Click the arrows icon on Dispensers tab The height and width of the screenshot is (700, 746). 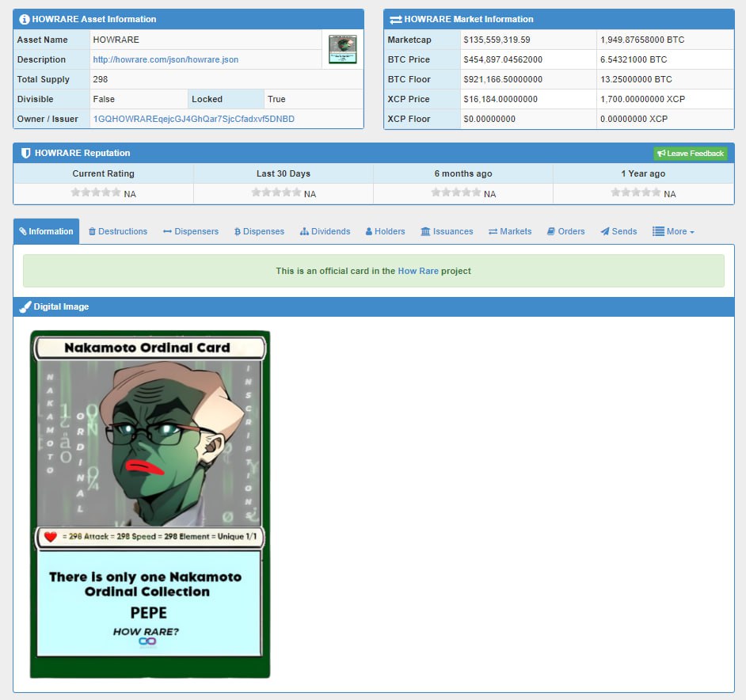(167, 231)
